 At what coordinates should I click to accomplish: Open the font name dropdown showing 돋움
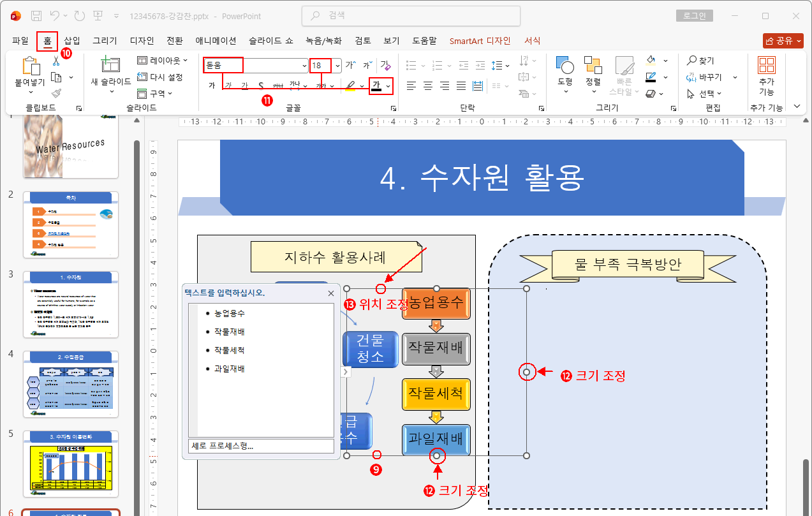305,65
